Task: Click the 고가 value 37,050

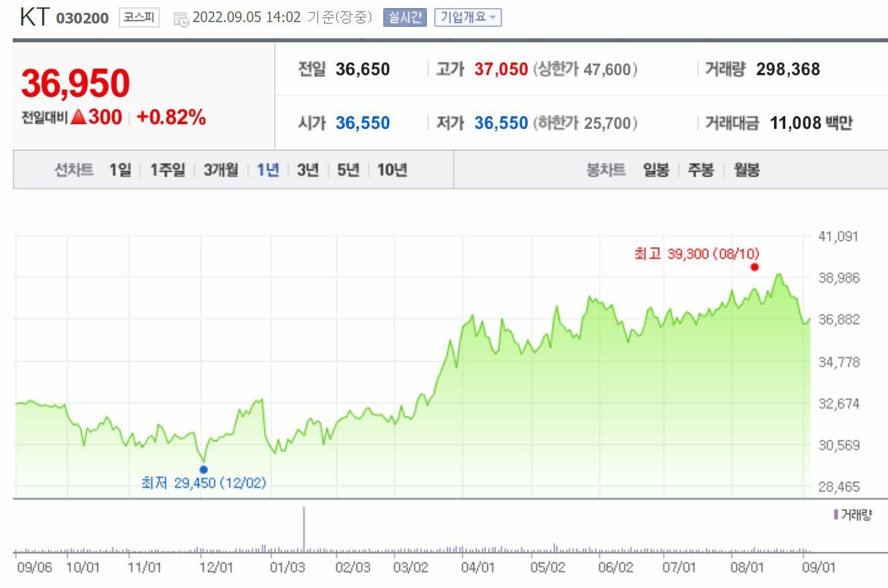Action: (x=501, y=69)
